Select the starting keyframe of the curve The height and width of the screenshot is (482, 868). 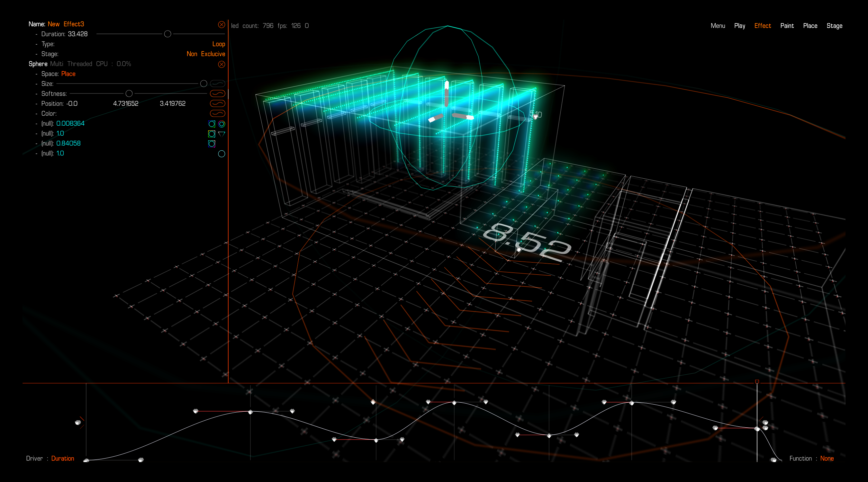(x=86, y=460)
